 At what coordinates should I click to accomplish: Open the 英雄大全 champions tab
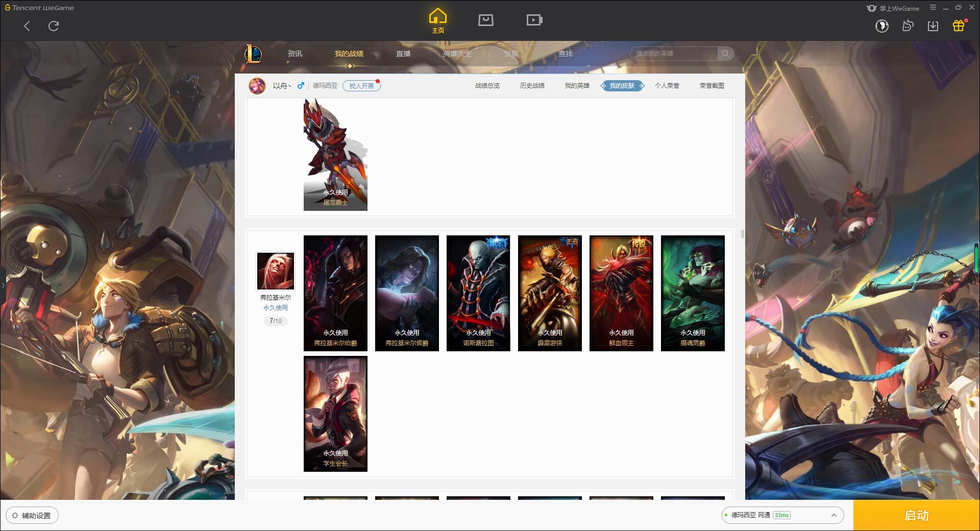tap(457, 54)
